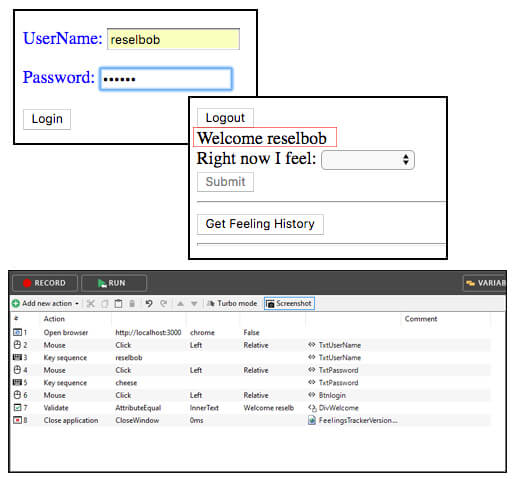Move the action up with the up arrow icon
This screenshot has height=482, width=516.
pos(180,304)
